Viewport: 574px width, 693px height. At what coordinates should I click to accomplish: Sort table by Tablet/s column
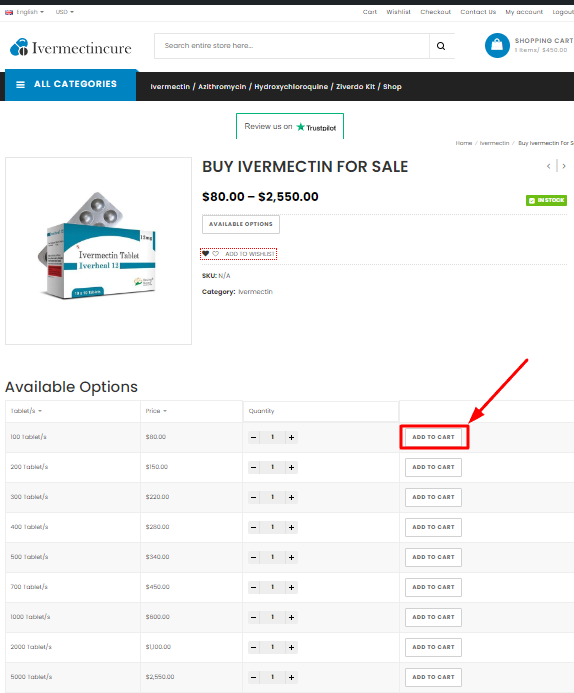[x=26, y=411]
